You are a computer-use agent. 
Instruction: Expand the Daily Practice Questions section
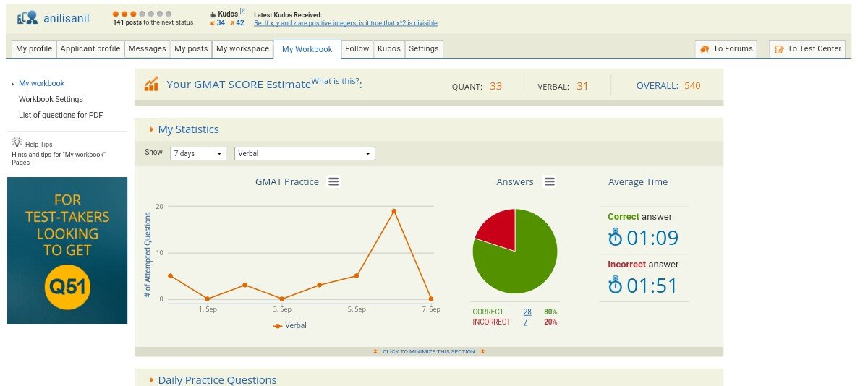(x=217, y=379)
